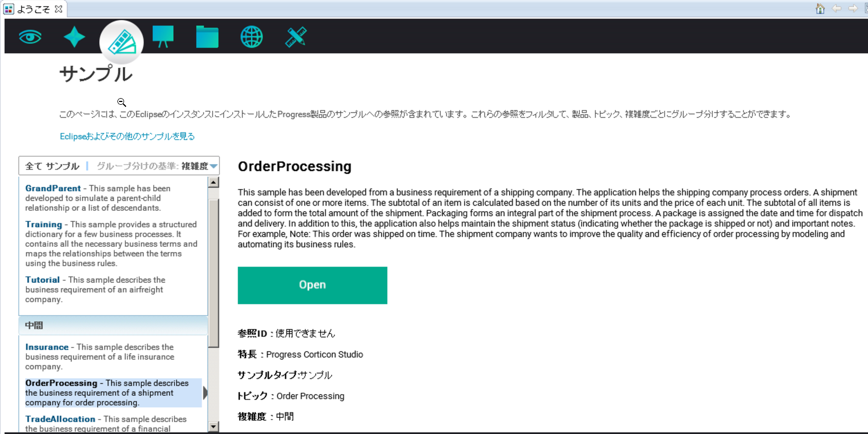Viewport: 868px width, 434px height.
Task: Open the Web Resources globe icon
Action: 251,37
